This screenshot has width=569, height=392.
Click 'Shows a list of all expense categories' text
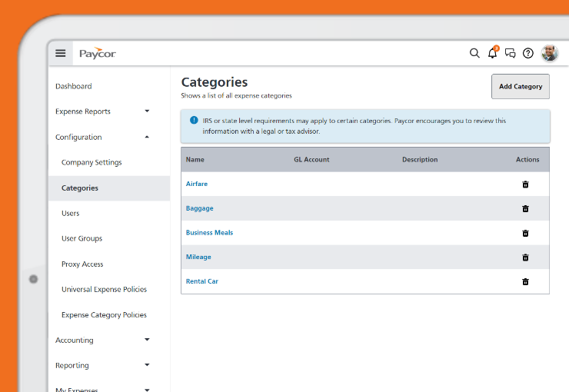[x=236, y=96]
